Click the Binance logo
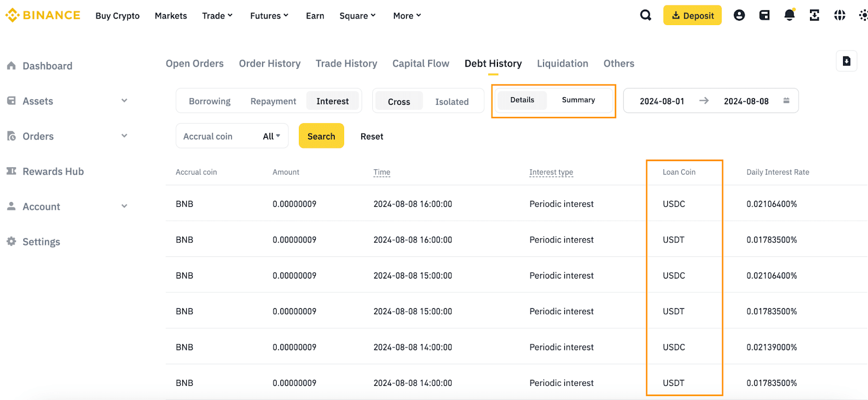This screenshot has width=868, height=400. (x=43, y=15)
